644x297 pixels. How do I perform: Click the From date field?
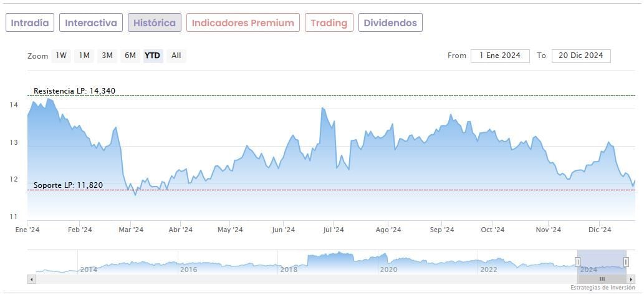(500, 56)
